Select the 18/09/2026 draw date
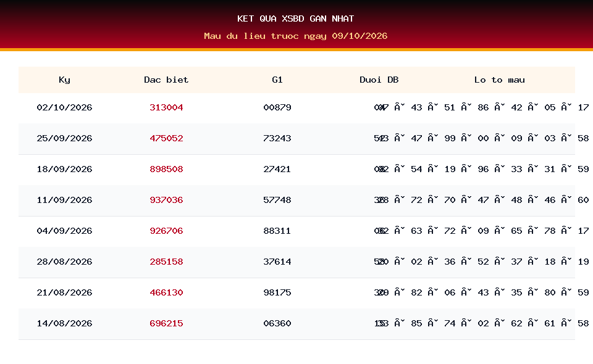Image resolution: width=593 pixels, height=364 pixels. click(x=64, y=169)
